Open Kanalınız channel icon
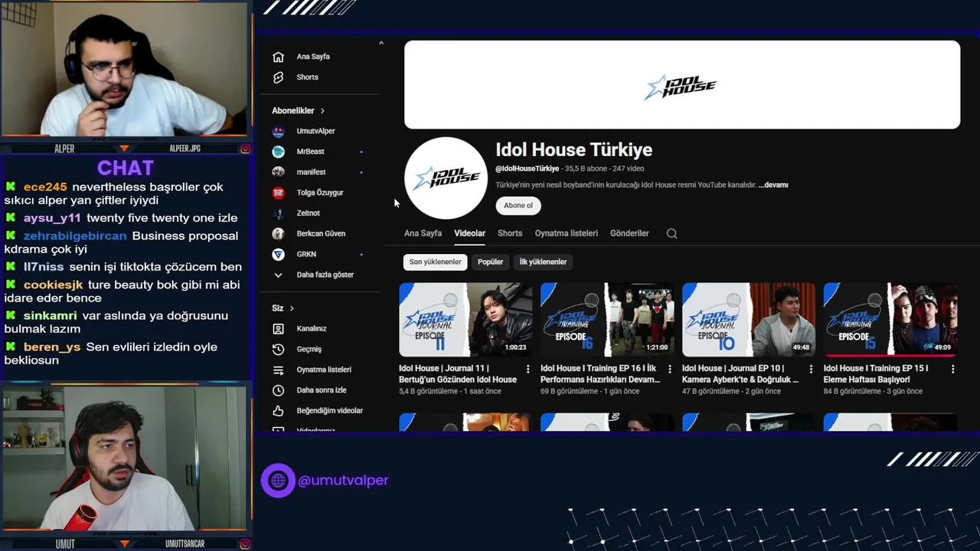 coord(279,328)
